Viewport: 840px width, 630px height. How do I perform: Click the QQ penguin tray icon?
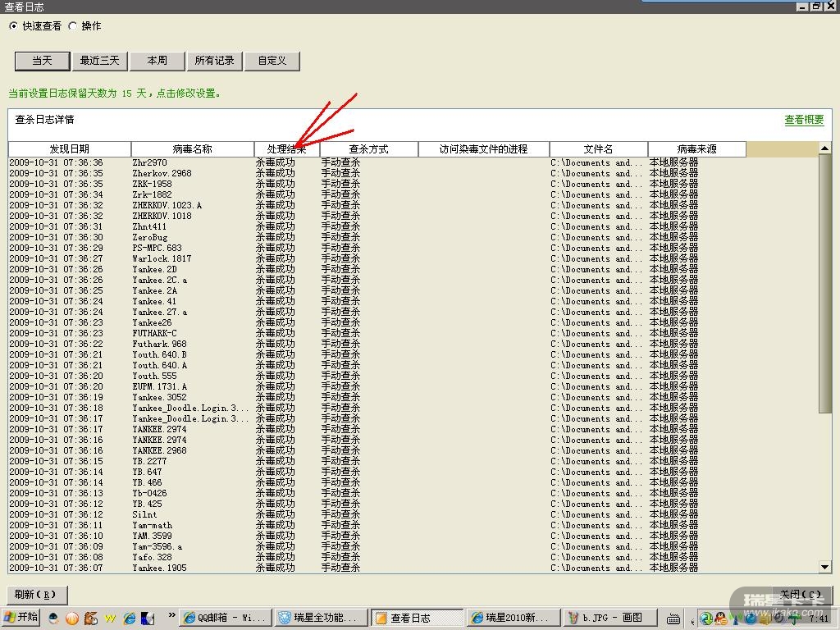[720, 619]
